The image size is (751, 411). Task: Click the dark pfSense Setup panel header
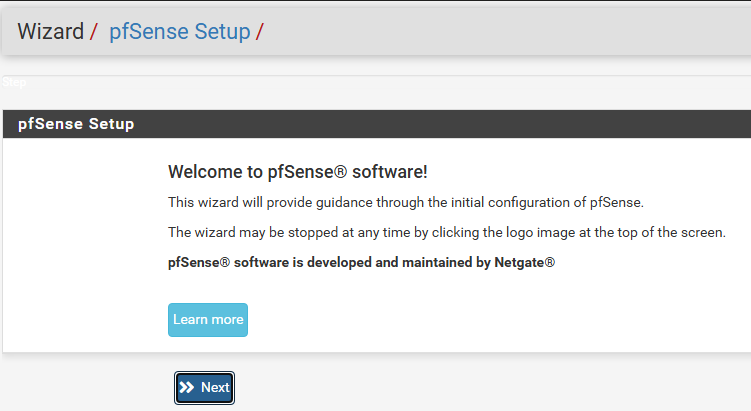point(377,124)
